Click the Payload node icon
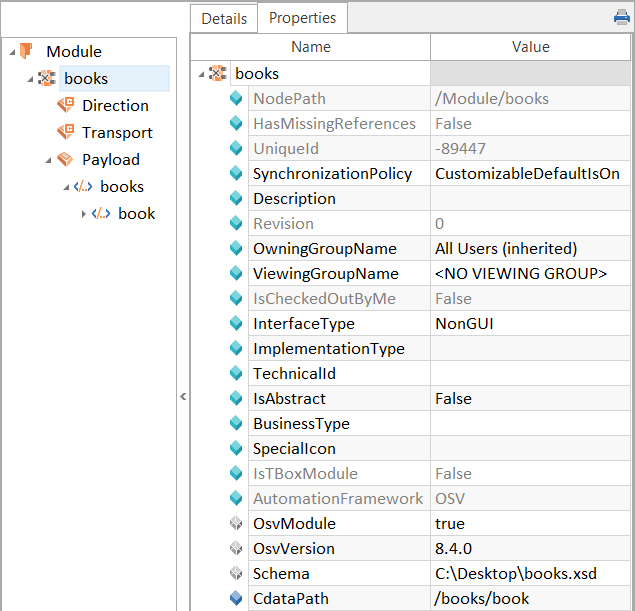This screenshot has height=611, width=635. (66, 159)
